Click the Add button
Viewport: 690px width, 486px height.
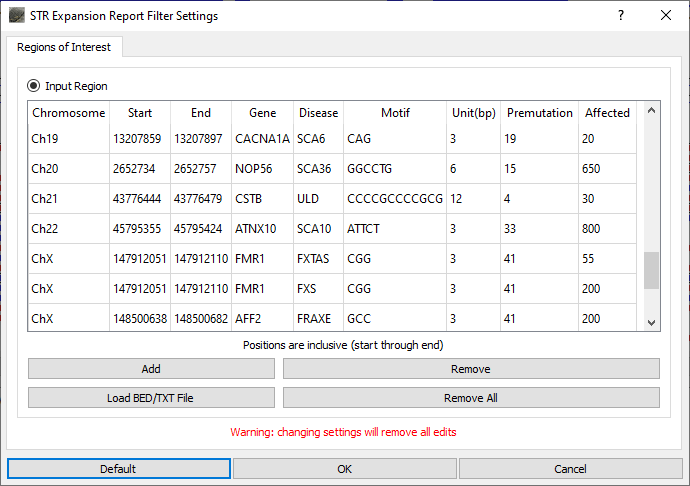click(151, 368)
